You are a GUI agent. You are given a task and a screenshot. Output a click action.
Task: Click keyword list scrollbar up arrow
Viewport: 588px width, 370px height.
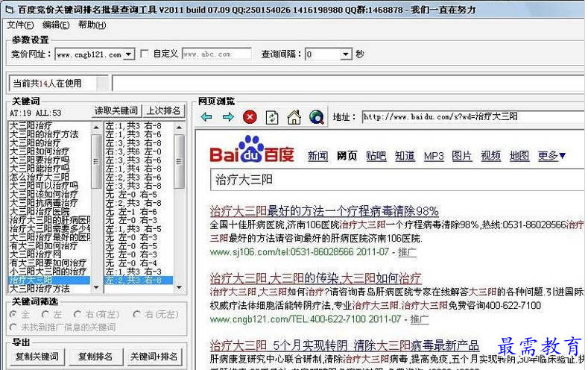click(96, 128)
